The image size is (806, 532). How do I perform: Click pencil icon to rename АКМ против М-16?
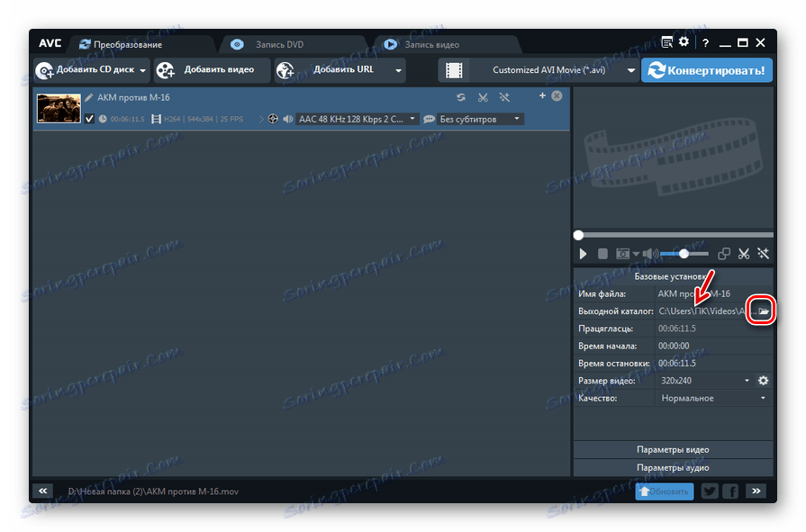(89, 97)
